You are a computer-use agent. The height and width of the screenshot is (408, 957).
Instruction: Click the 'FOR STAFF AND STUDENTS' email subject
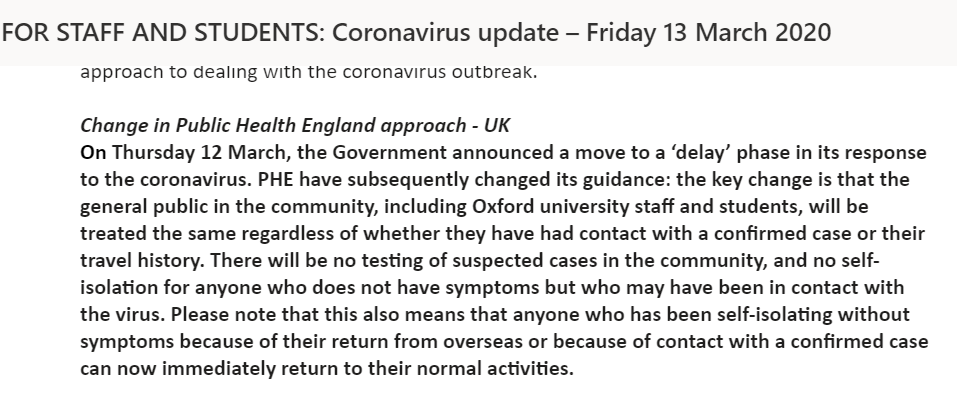click(416, 32)
